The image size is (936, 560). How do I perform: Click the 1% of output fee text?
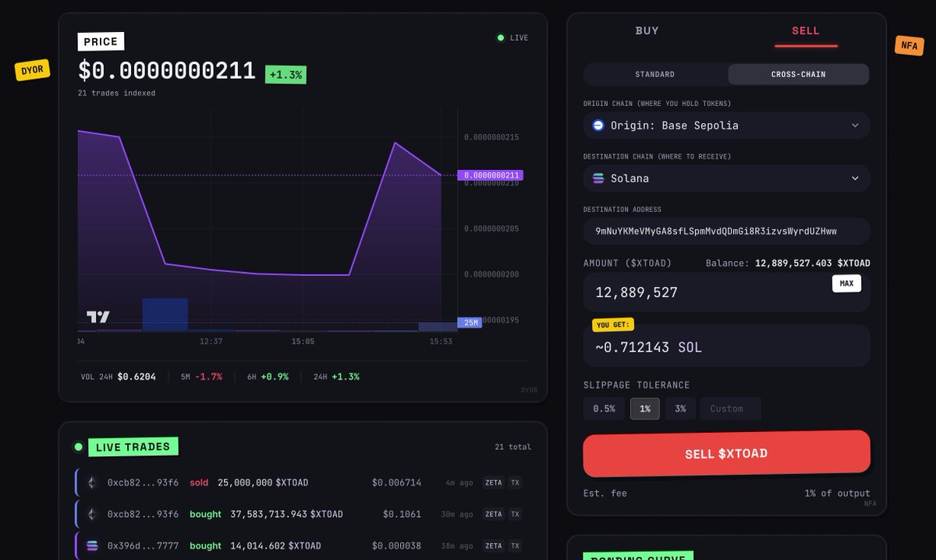point(838,493)
